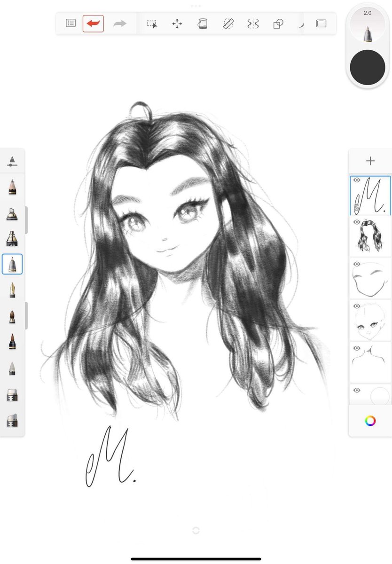Select the felt-tip marker brush
This screenshot has width=392, height=564.
tap(12, 238)
